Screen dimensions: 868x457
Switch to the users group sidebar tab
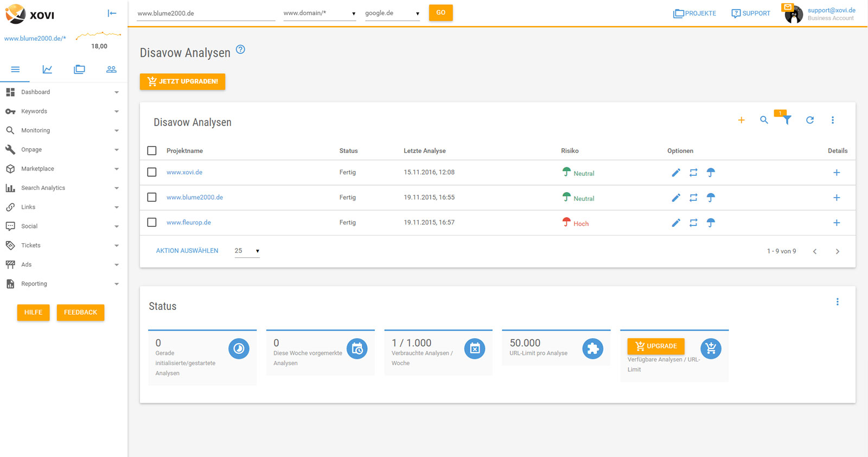111,69
